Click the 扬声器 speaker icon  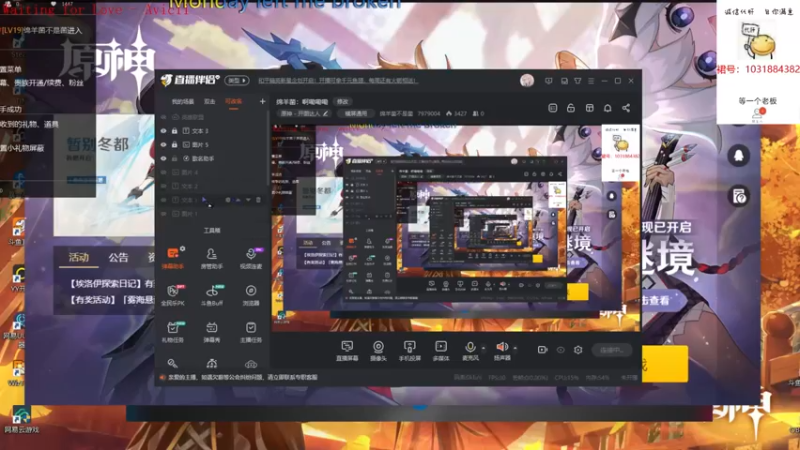[x=502, y=347]
